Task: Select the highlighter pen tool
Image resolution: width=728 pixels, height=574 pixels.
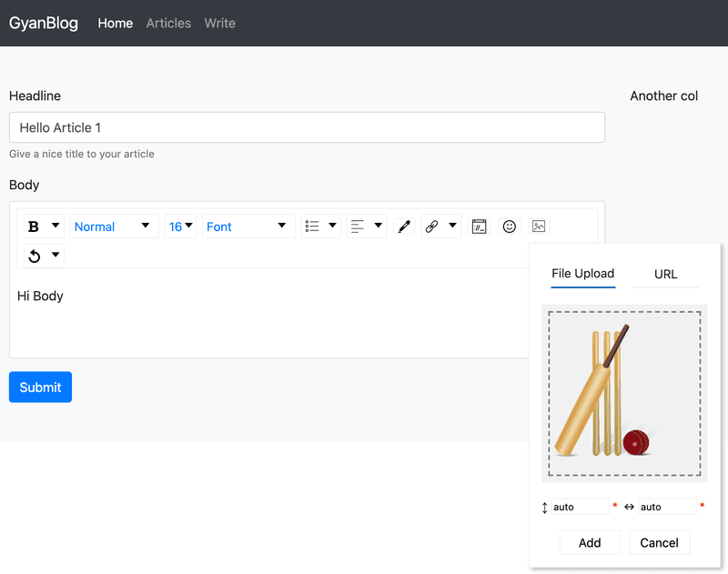Action: [x=404, y=226]
